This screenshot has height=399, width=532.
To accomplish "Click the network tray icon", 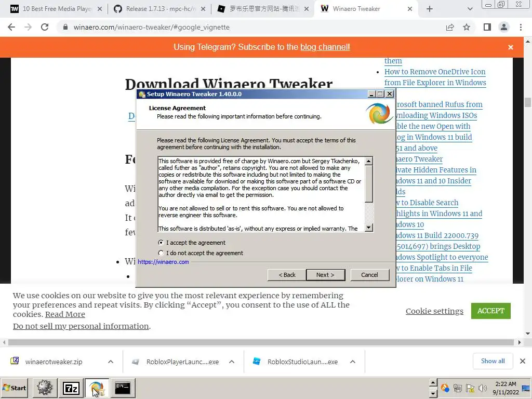I will point(457,388).
